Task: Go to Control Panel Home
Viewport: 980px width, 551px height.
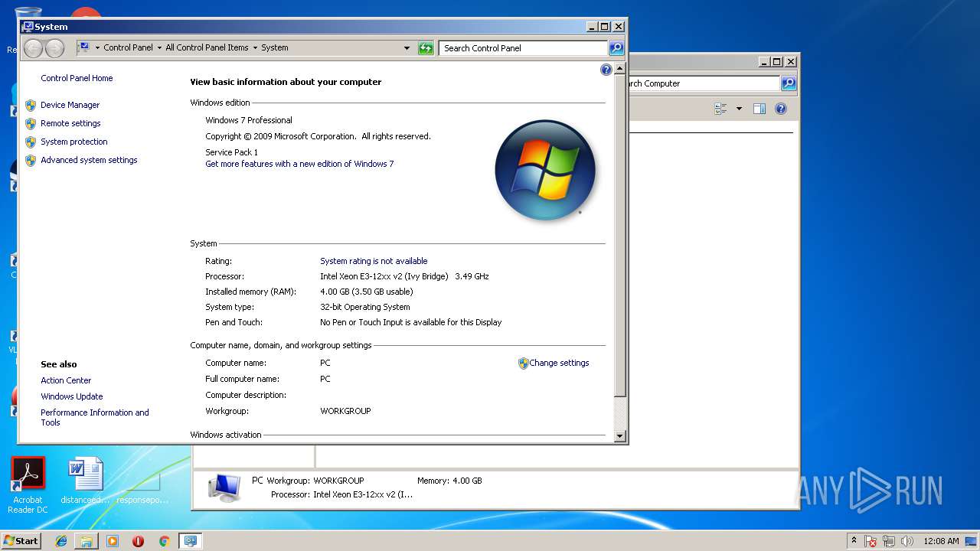Action: click(x=77, y=78)
